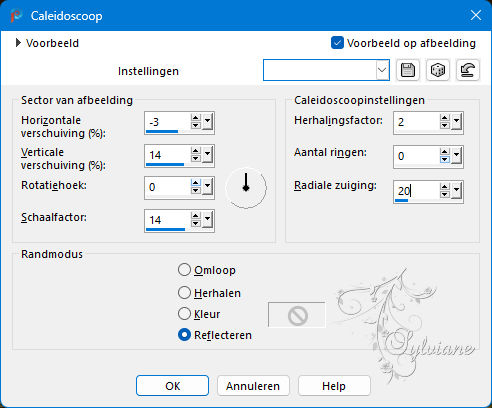Select the Omloop radio button
The height and width of the screenshot is (408, 492).
point(184,270)
